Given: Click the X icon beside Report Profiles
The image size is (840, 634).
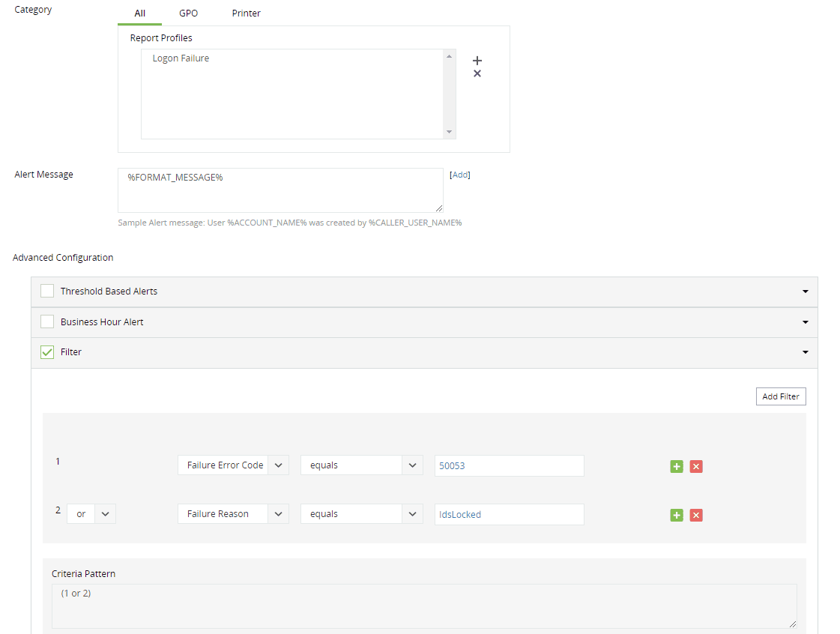Looking at the screenshot, I should (x=477, y=73).
